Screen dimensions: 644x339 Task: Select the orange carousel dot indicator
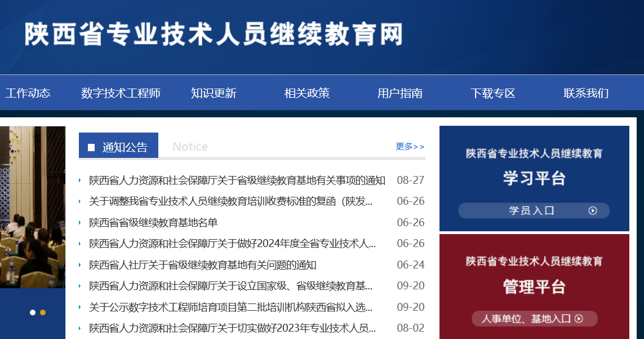pyautogui.click(x=43, y=312)
